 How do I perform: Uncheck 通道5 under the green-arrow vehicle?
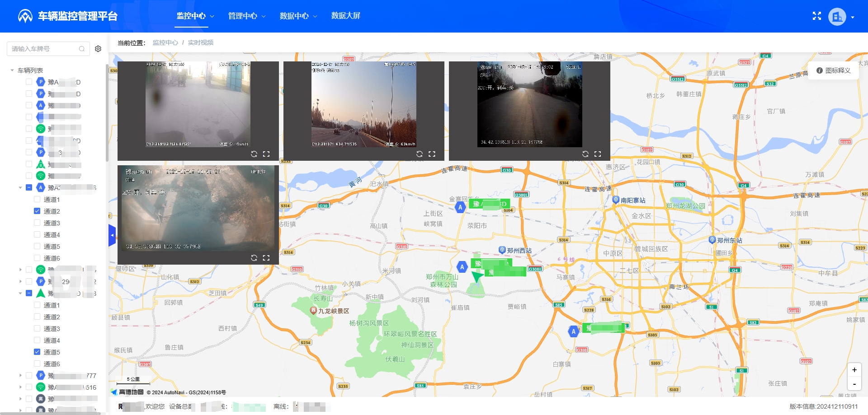(x=37, y=352)
